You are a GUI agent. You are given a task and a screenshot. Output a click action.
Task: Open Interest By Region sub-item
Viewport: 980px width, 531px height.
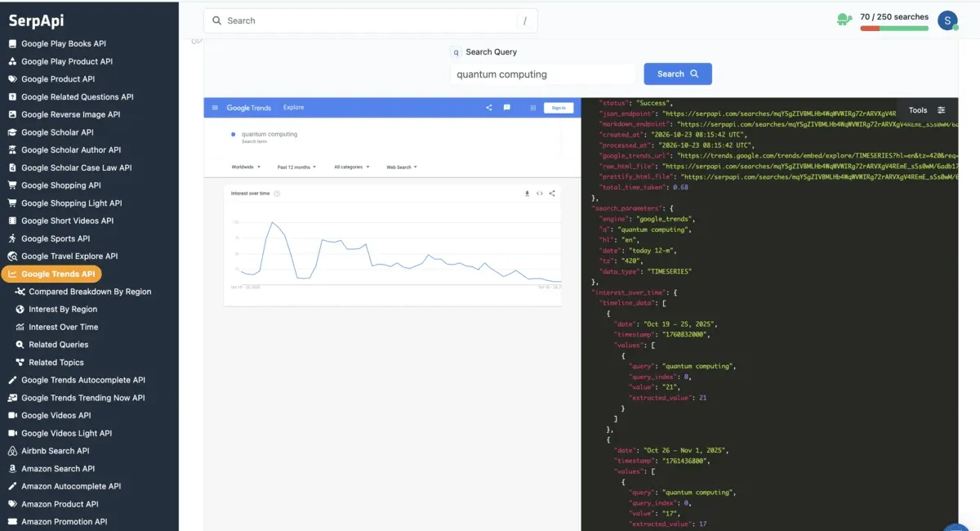[x=56, y=309]
